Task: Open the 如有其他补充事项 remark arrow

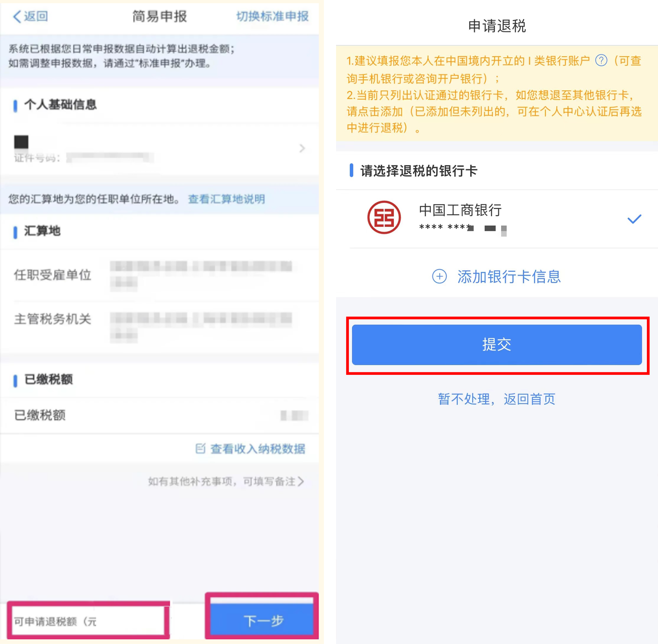Action: [x=300, y=481]
